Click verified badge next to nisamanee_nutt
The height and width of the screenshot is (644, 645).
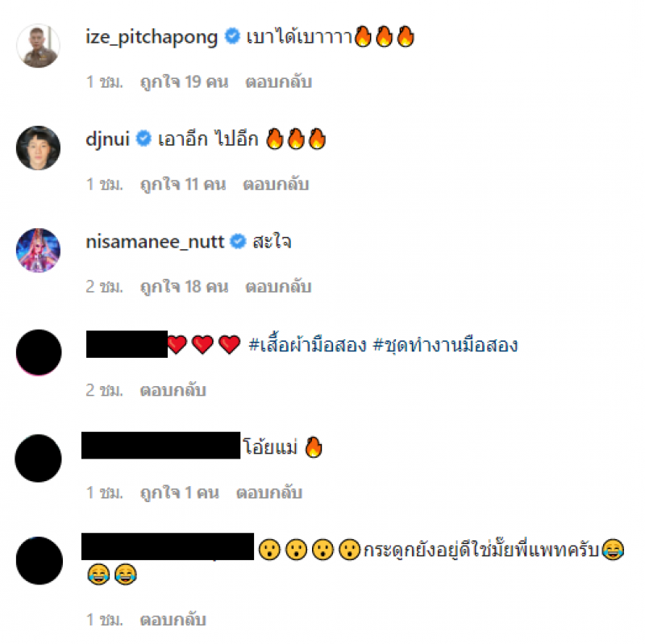[x=238, y=241]
